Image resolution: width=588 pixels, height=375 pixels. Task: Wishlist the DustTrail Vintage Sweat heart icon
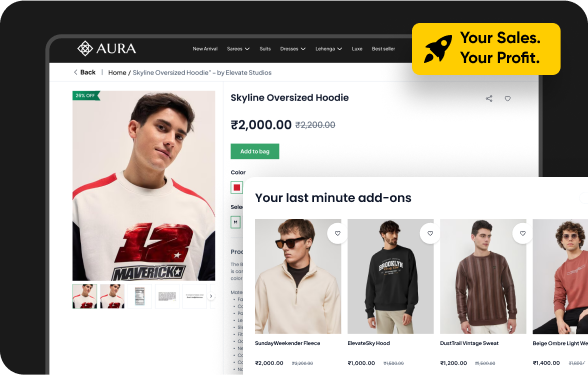[523, 233]
